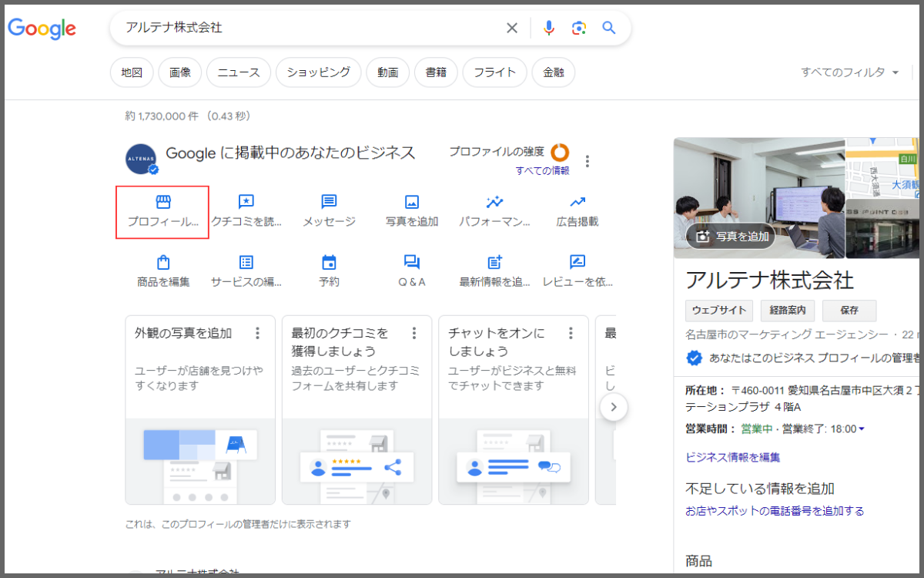Click the チャットをオンにしましょう card
924x578 pixels.
point(514,409)
